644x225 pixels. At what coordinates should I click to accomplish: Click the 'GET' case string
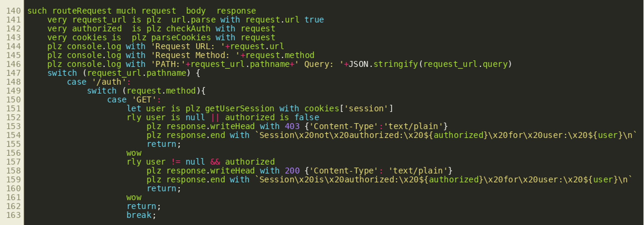(x=144, y=100)
